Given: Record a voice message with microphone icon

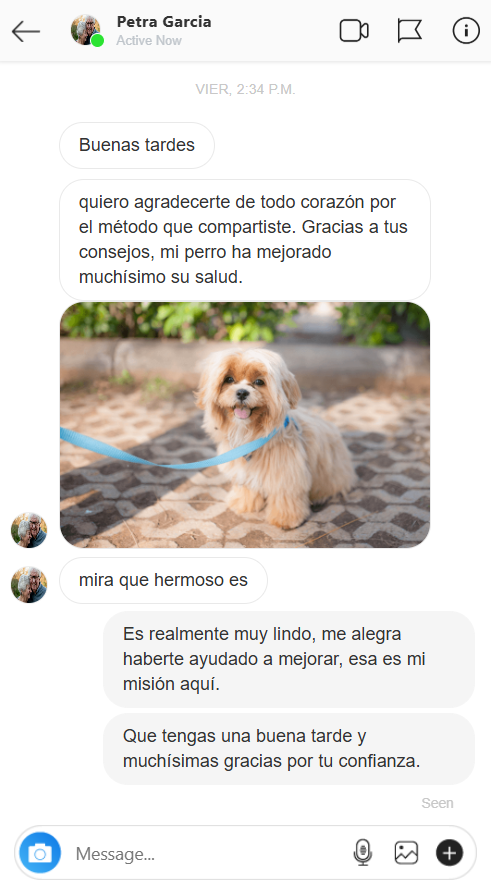Looking at the screenshot, I should 362,853.
